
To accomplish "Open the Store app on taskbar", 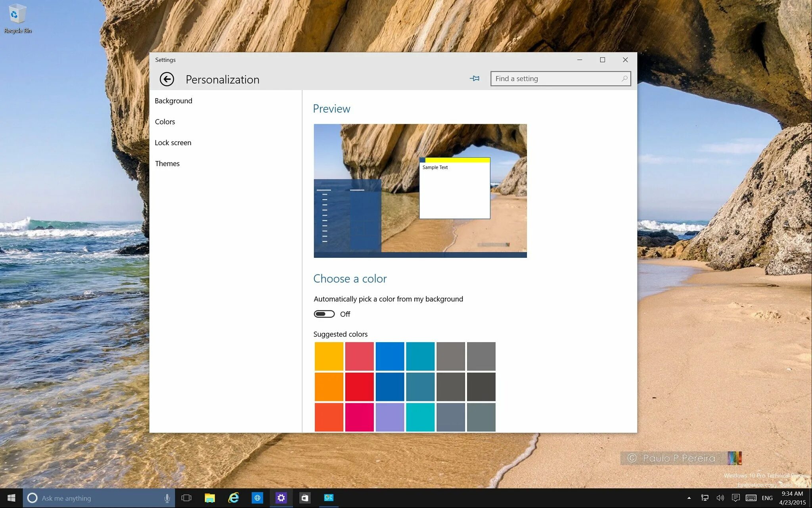I will (305, 498).
